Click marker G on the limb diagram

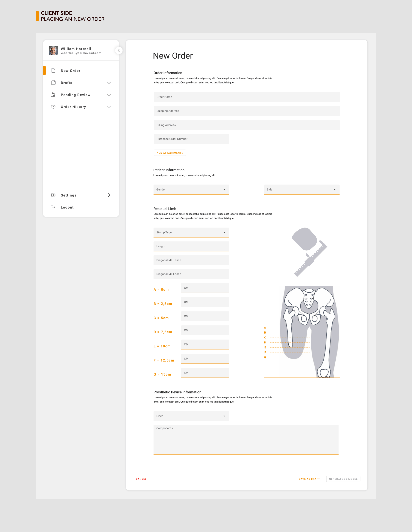pyautogui.click(x=265, y=357)
